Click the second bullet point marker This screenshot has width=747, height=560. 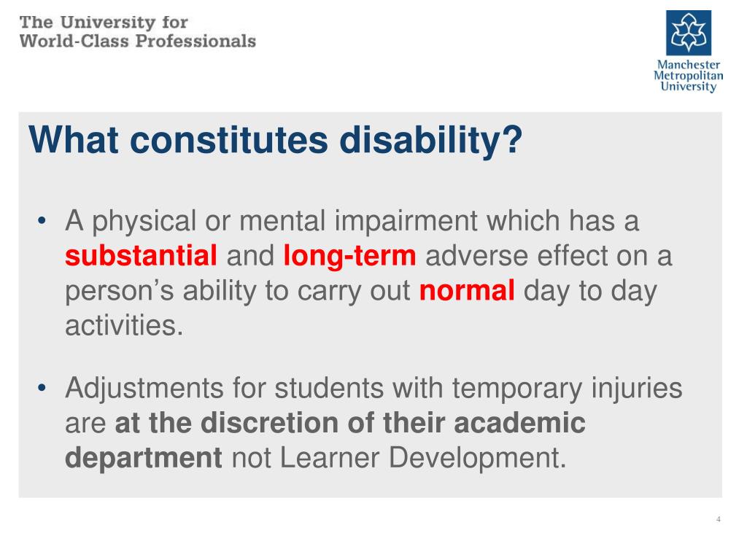click(x=42, y=388)
